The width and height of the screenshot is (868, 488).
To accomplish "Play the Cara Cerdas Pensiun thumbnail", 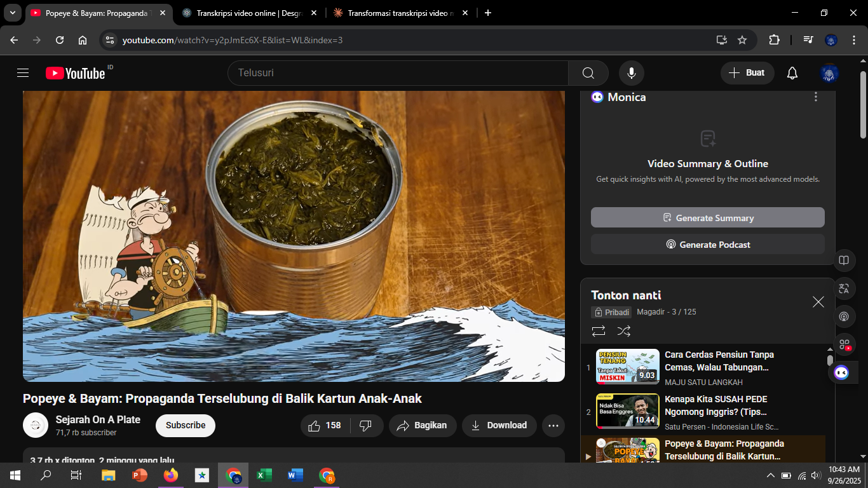I will 628,367.
